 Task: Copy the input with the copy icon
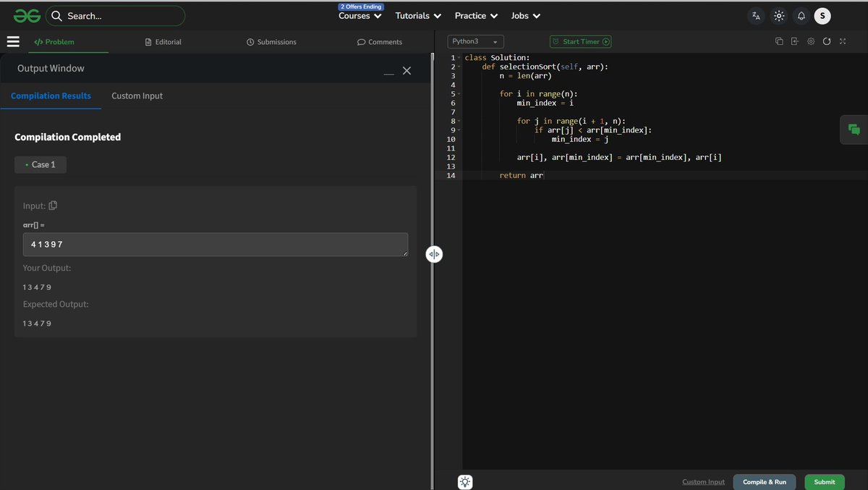point(53,206)
